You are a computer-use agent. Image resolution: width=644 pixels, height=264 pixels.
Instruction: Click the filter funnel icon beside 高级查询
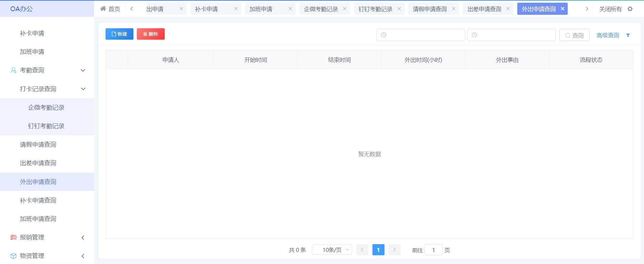click(628, 35)
